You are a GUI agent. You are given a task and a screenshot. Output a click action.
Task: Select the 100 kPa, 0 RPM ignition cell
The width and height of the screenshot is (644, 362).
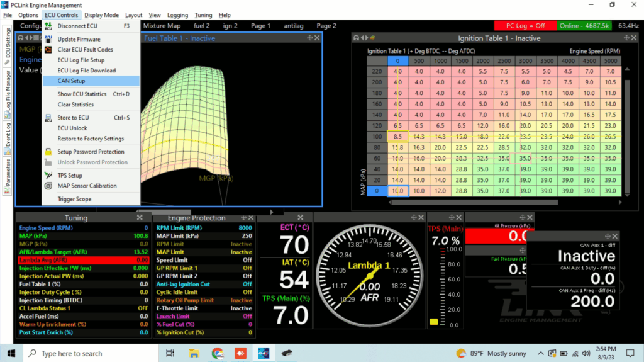point(397,136)
